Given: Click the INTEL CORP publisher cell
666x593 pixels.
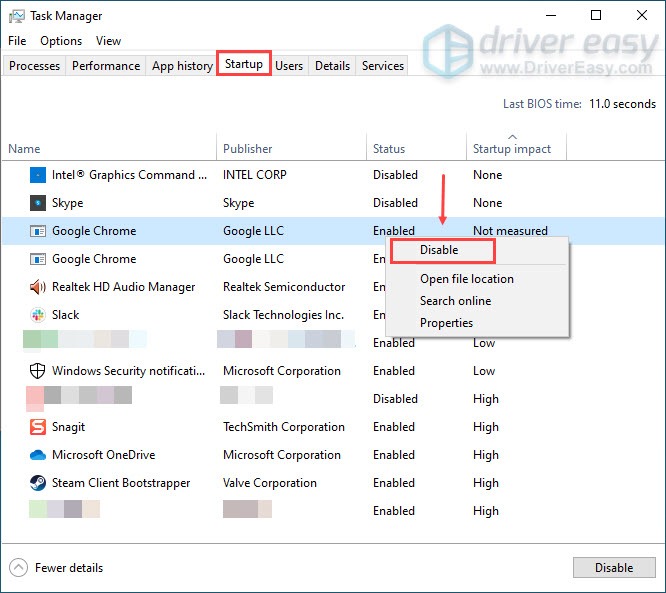Looking at the screenshot, I should point(255,175).
